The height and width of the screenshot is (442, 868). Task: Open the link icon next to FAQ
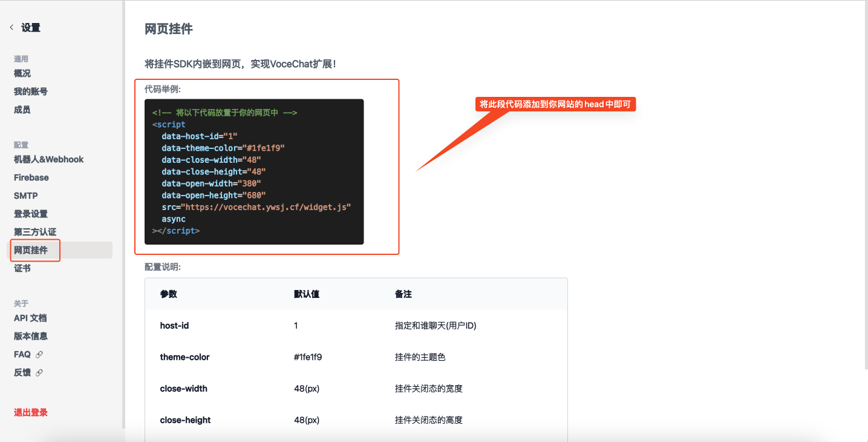[39, 355]
